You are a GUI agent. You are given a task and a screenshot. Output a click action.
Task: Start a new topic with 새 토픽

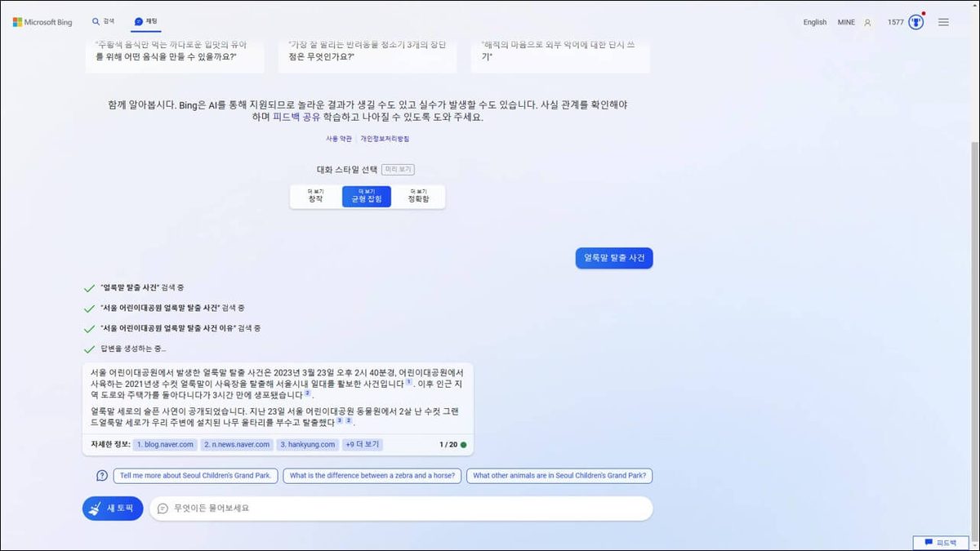click(113, 508)
